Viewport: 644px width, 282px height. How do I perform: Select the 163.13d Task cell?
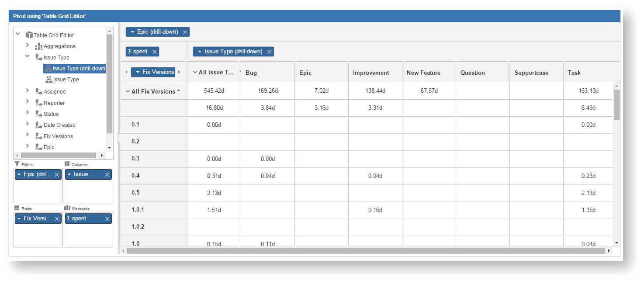[588, 91]
